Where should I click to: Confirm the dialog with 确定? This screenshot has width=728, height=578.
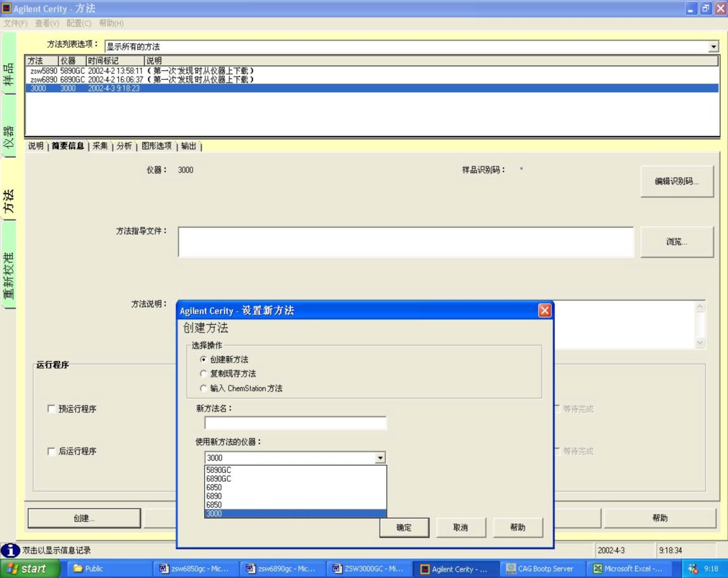(x=404, y=528)
